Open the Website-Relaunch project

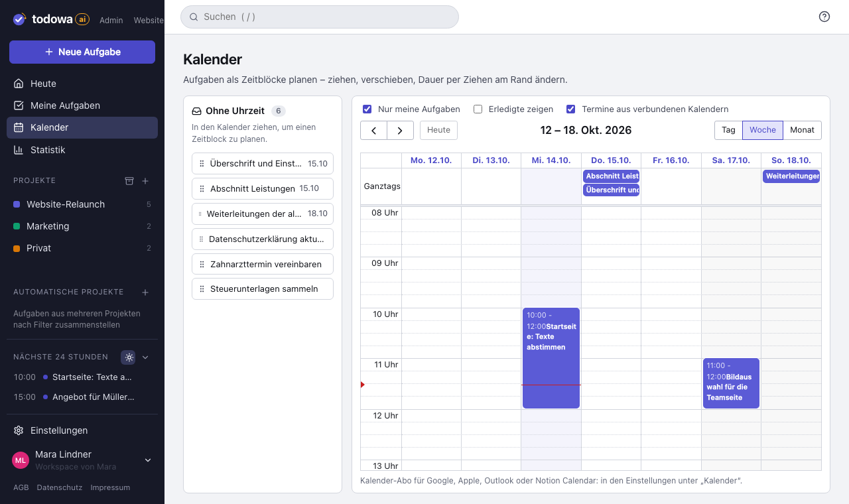click(x=82, y=204)
